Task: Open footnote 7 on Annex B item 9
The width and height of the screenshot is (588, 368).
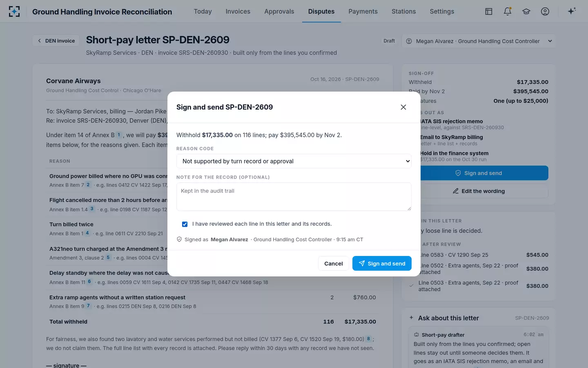Action: coord(88,306)
